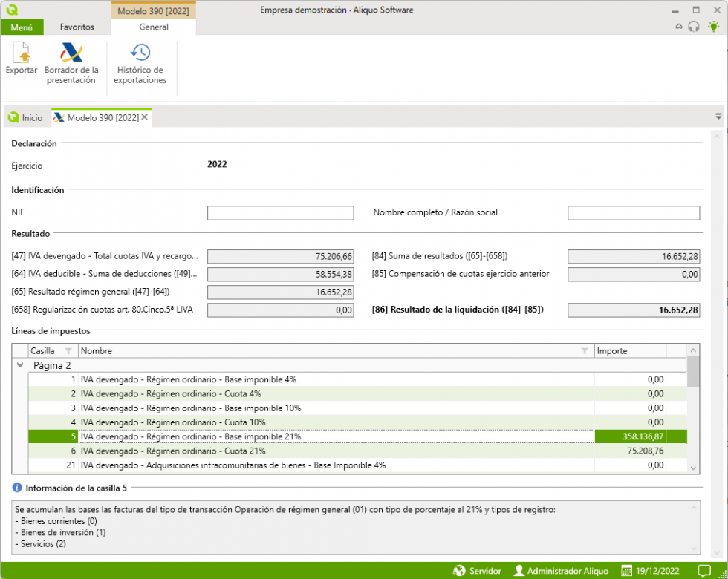The width and height of the screenshot is (728, 579).
Task: Open the Menú ribbon tab
Action: click(x=22, y=26)
